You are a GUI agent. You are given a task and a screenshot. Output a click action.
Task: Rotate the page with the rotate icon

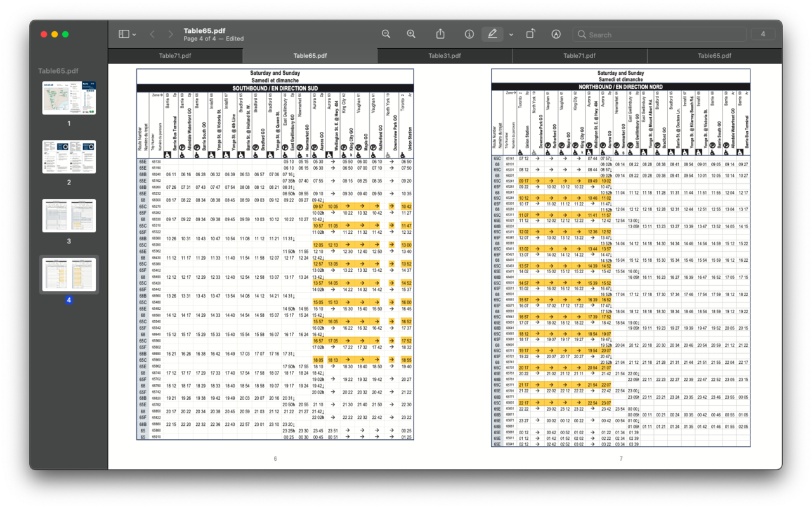pos(530,34)
